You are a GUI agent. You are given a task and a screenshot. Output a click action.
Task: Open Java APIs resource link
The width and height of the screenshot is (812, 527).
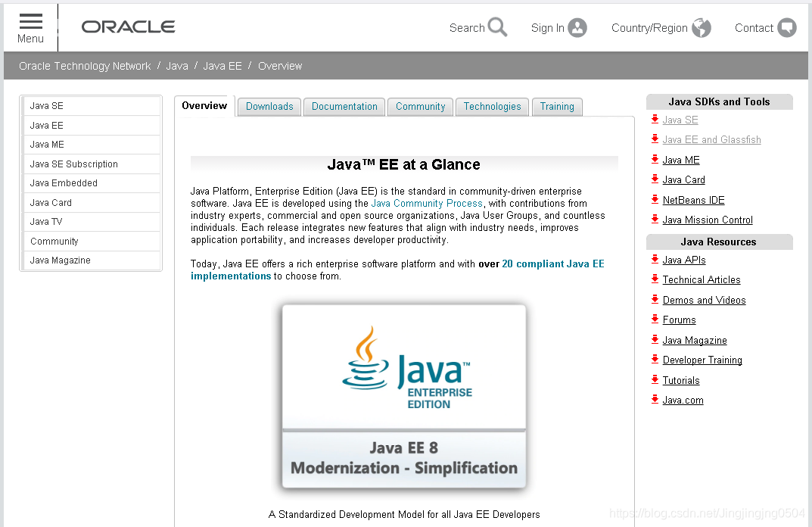684,260
